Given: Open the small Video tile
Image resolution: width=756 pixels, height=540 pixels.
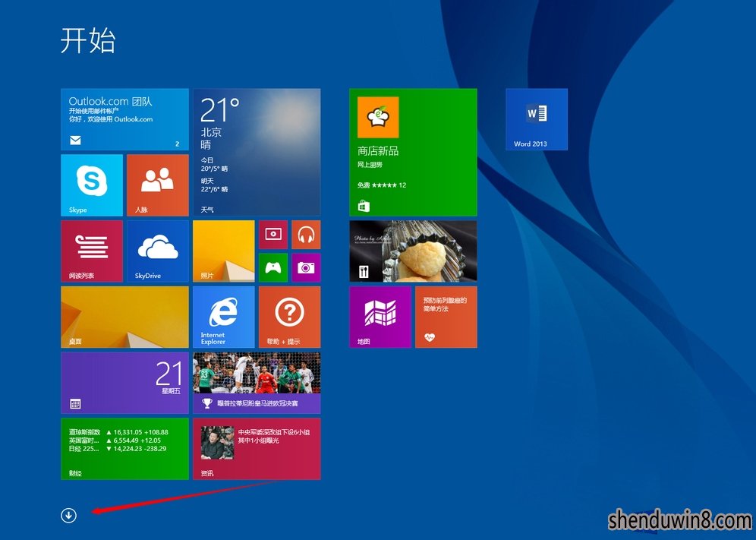Looking at the screenshot, I should [x=273, y=235].
